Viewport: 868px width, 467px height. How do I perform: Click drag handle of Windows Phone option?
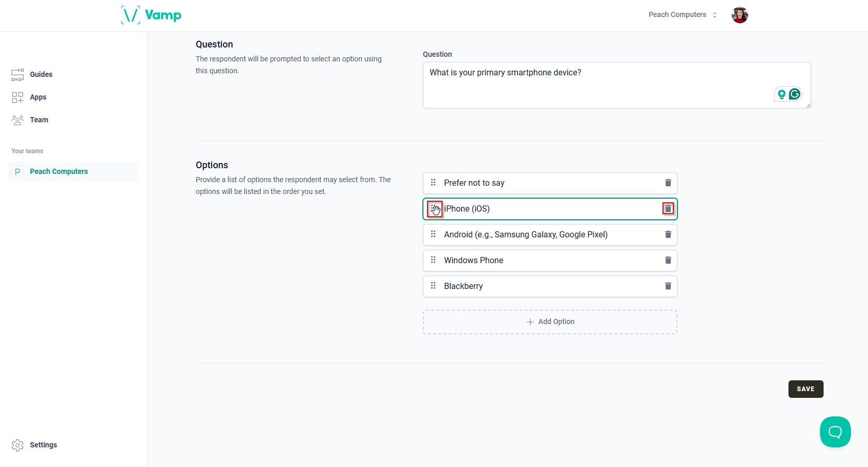click(x=433, y=260)
